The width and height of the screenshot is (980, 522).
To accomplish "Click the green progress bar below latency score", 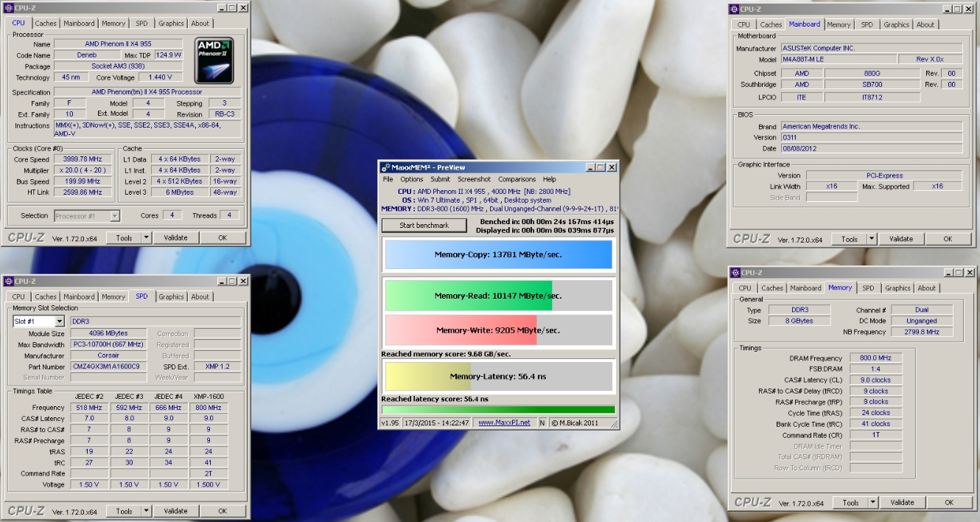I will (498, 410).
